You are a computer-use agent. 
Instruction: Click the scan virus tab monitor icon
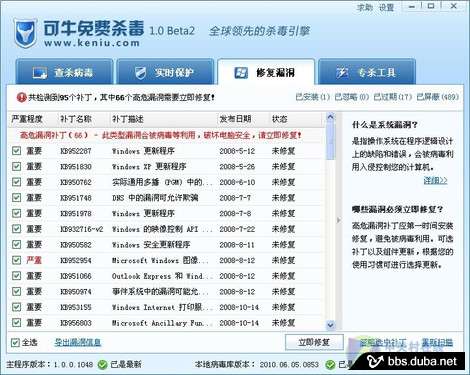point(40,73)
